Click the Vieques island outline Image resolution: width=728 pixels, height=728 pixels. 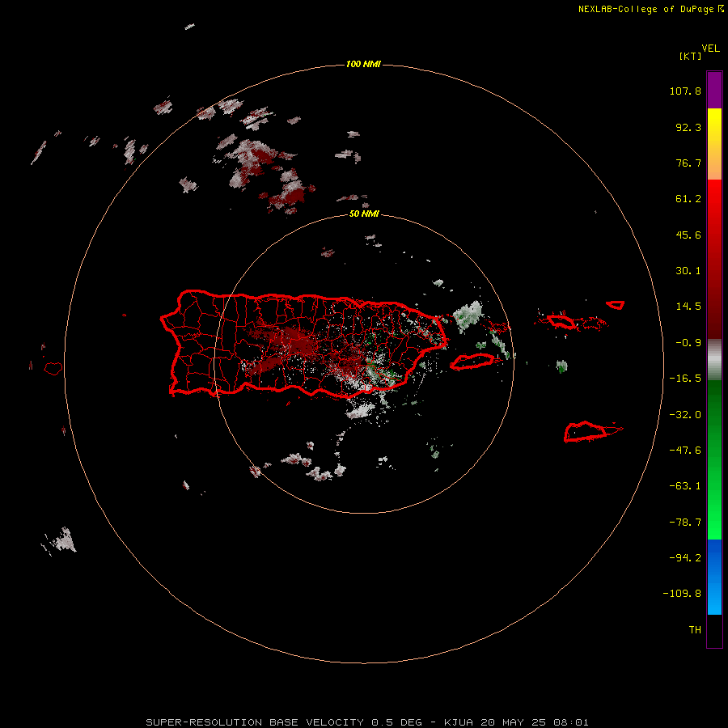click(472, 362)
